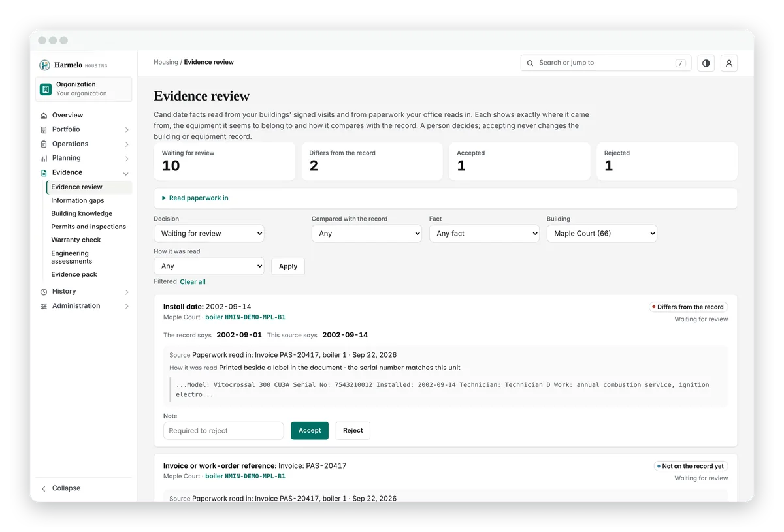This screenshot has width=784, height=532.
Task: Click the Evidence document icon
Action: coord(44,173)
